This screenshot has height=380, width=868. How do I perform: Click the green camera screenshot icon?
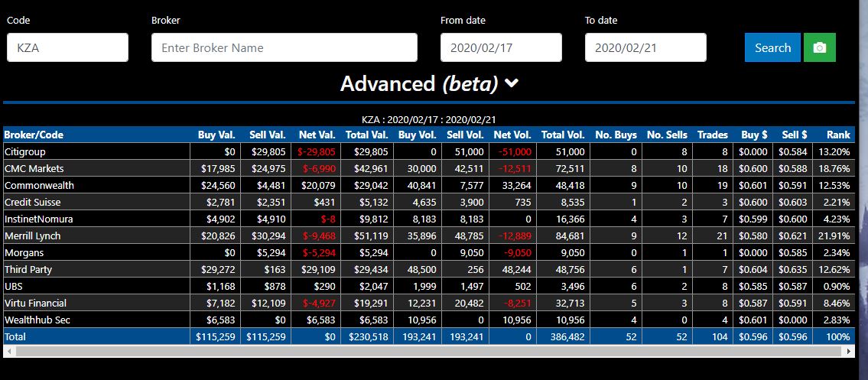click(819, 47)
